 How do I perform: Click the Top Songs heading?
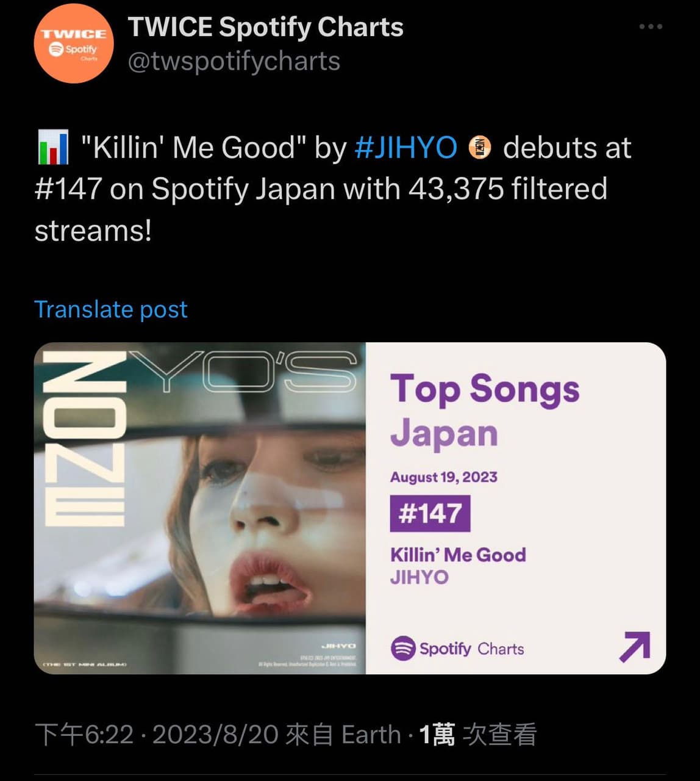click(485, 389)
